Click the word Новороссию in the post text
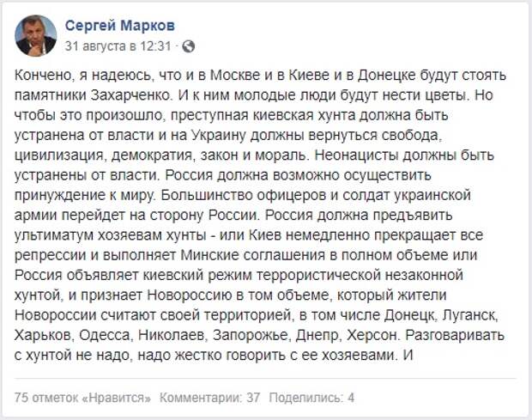532x420 pixels. [190, 295]
